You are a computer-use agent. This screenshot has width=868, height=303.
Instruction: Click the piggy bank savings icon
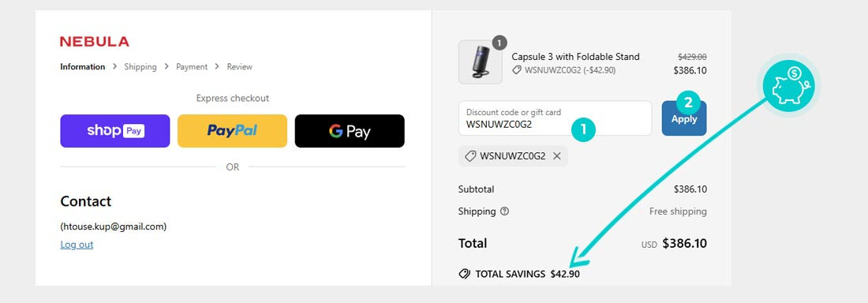[788, 84]
